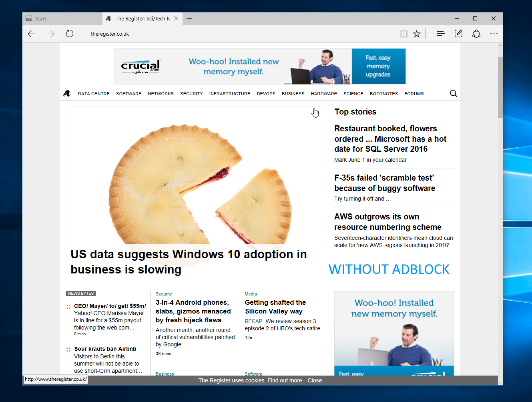Open 3-in-4 Android phones hijack flaws article
The height and width of the screenshot is (402, 532).
point(193,311)
